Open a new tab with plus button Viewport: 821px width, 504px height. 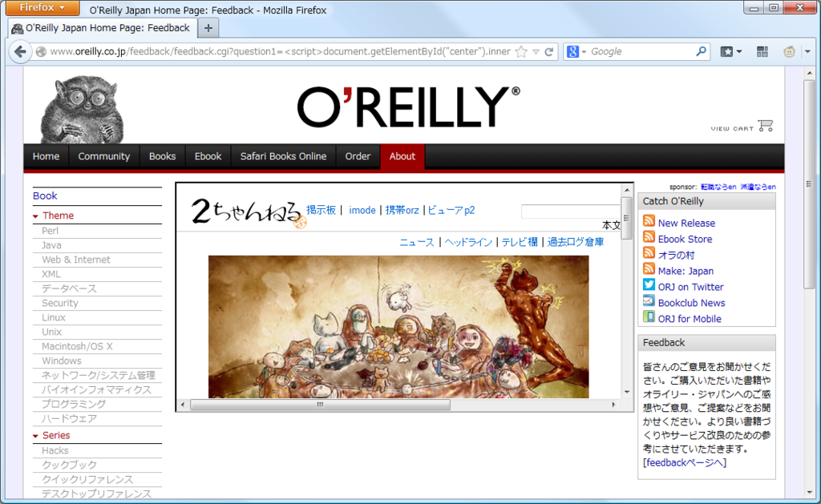(208, 28)
